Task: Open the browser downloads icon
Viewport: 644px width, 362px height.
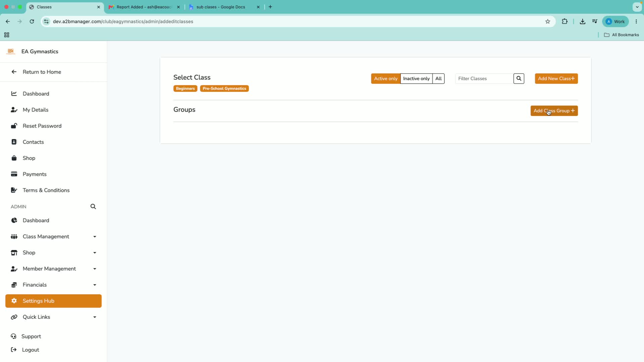Action: (583, 21)
